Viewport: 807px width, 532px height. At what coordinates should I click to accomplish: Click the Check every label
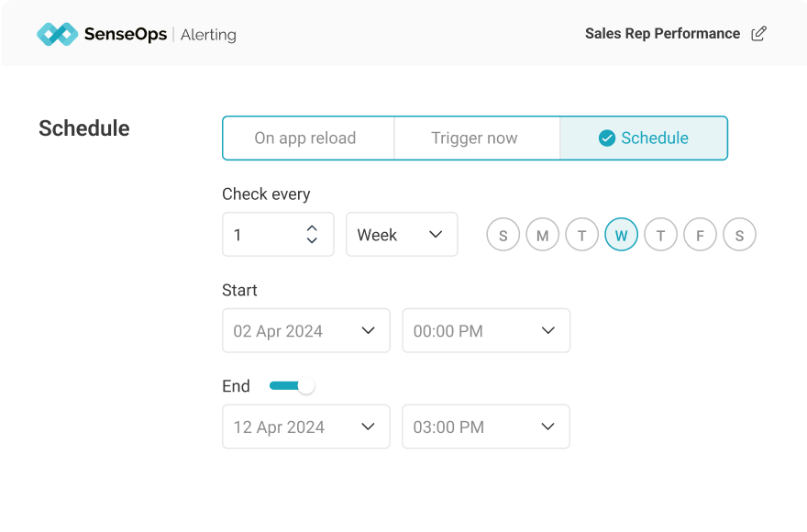click(x=266, y=194)
